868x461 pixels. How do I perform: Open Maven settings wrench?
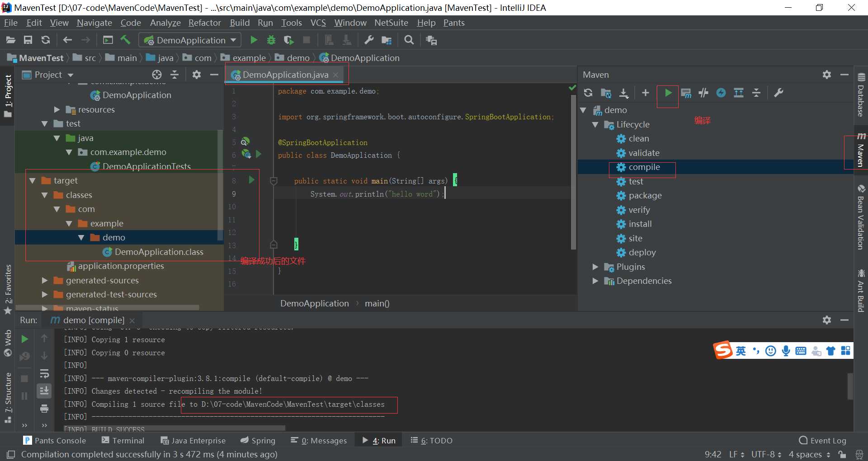pyautogui.click(x=778, y=93)
